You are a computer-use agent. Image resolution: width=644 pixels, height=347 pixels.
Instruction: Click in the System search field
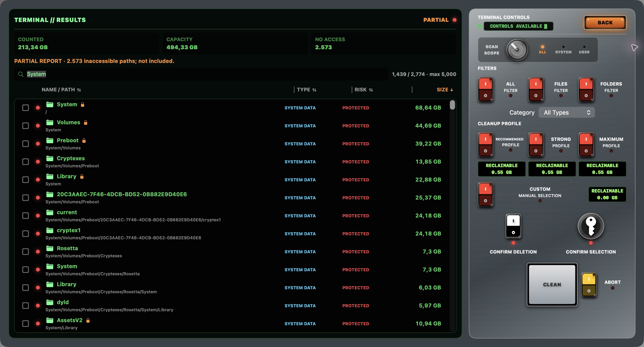coord(201,74)
